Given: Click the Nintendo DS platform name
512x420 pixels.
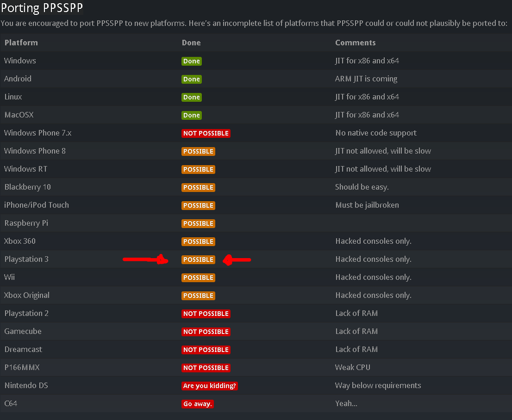Looking at the screenshot, I should [26, 385].
